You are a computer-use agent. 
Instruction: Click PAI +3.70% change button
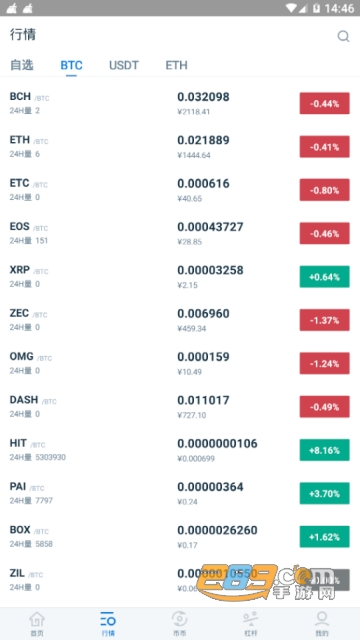324,493
